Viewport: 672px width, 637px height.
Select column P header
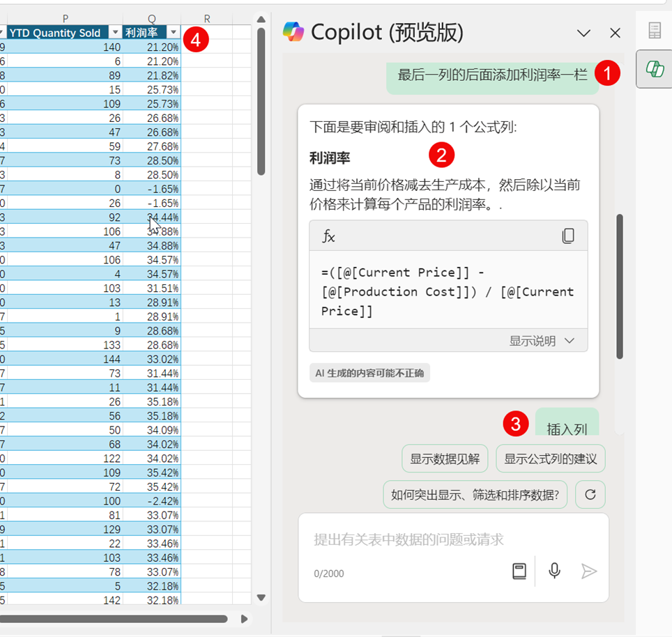click(65, 18)
